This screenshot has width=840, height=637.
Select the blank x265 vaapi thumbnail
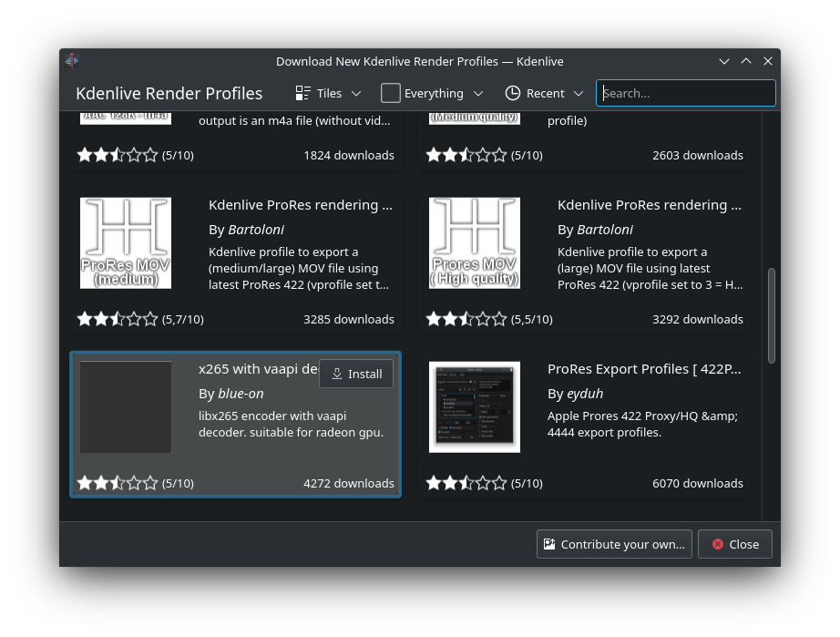(x=126, y=407)
